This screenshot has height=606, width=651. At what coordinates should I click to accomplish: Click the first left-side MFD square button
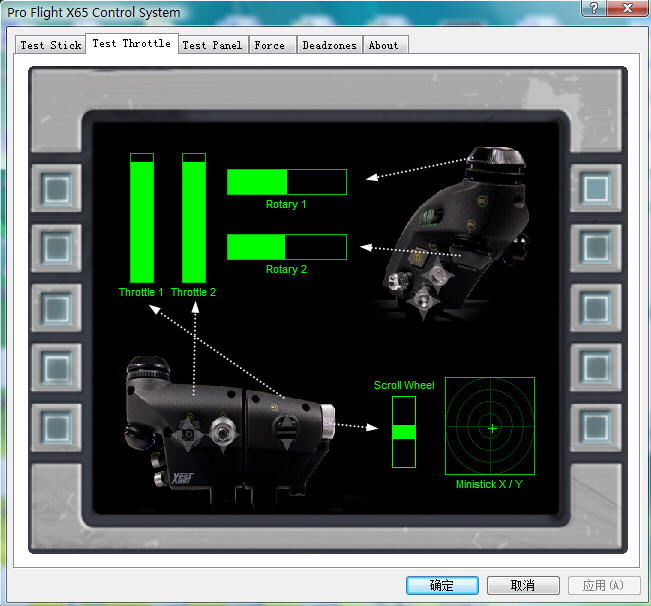(x=56, y=188)
